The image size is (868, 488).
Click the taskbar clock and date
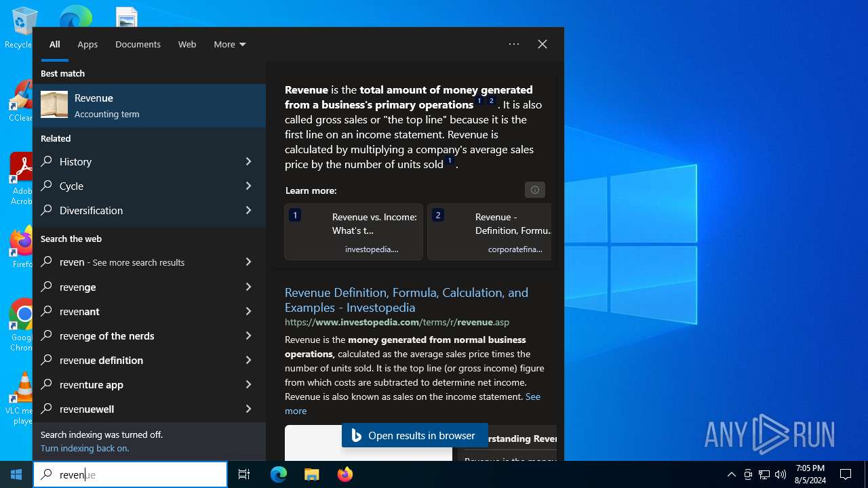810,474
